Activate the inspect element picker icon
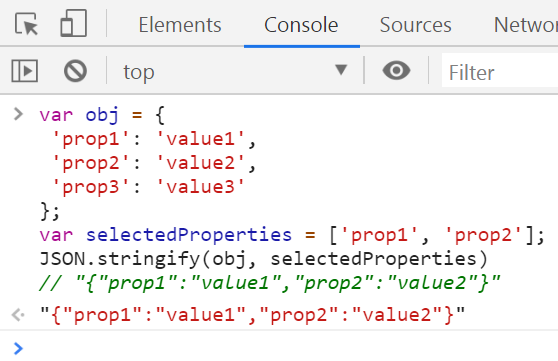This screenshot has height=361, width=558. point(26,24)
